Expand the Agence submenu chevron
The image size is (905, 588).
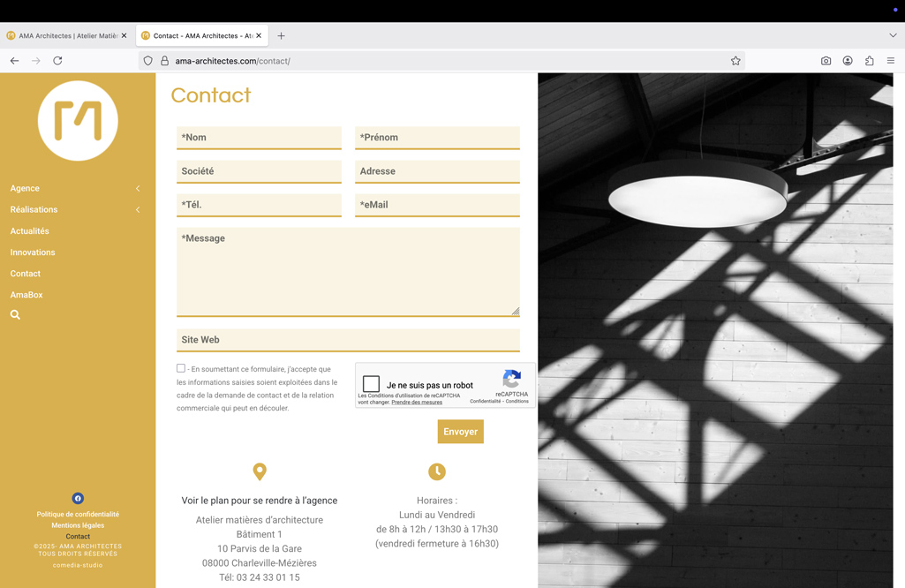click(x=138, y=188)
